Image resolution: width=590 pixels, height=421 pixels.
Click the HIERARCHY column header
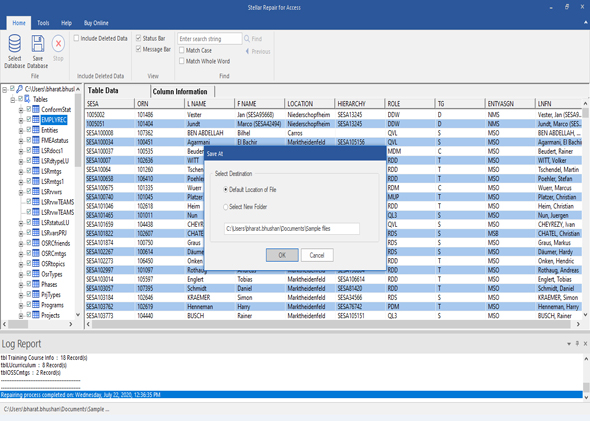(x=359, y=103)
